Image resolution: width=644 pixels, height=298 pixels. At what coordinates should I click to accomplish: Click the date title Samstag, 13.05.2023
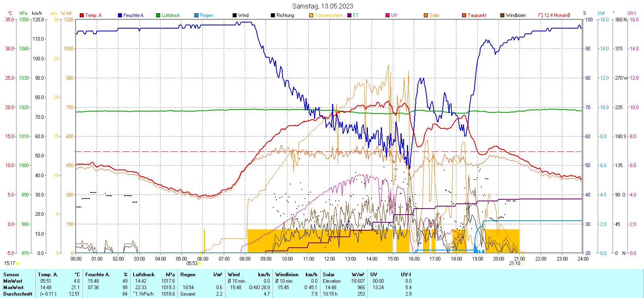tap(322, 6)
